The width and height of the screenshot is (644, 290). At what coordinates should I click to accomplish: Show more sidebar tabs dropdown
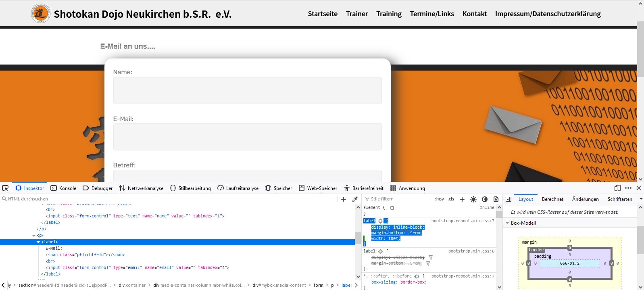[641, 199]
